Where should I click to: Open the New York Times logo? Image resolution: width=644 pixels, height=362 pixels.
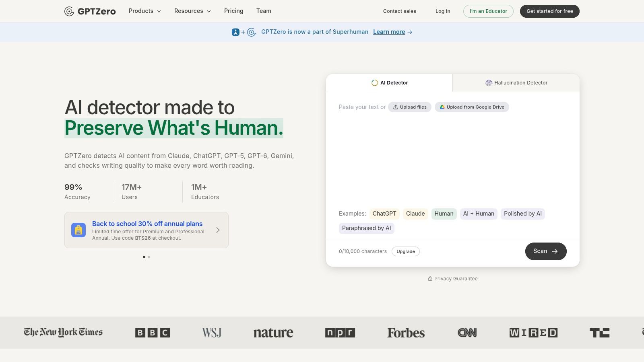[63, 332]
